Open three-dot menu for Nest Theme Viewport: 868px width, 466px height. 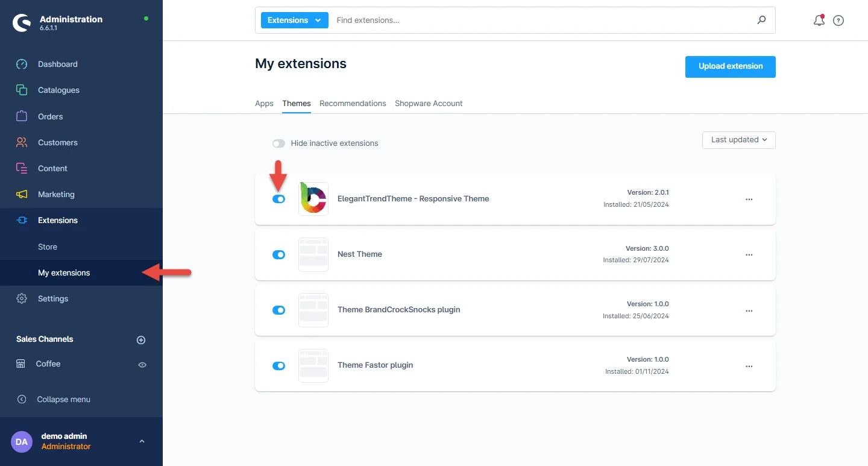click(749, 254)
